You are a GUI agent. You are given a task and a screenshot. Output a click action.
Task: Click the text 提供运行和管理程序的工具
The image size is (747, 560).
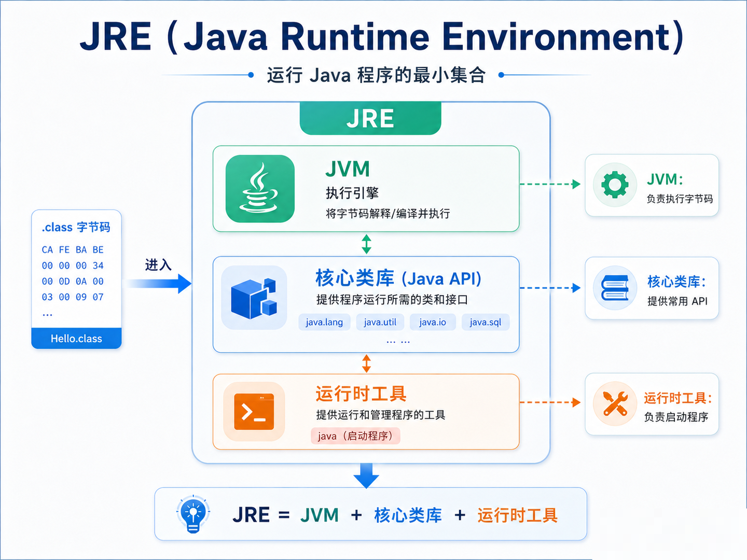pos(381,415)
